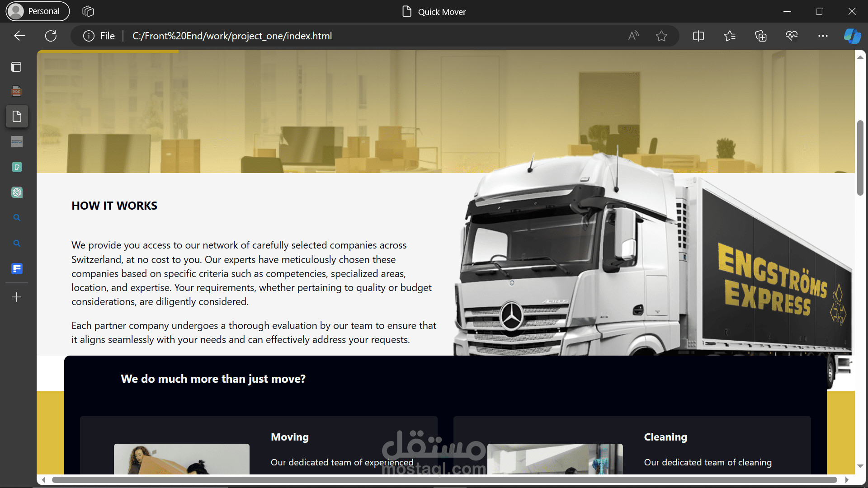Activate Read aloud icon
The image size is (868, 488).
tap(633, 36)
